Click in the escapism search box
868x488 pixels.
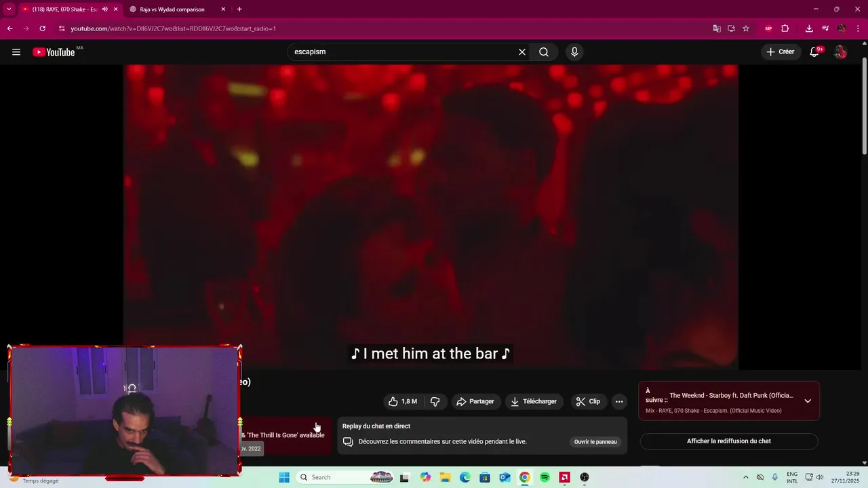[403, 52]
